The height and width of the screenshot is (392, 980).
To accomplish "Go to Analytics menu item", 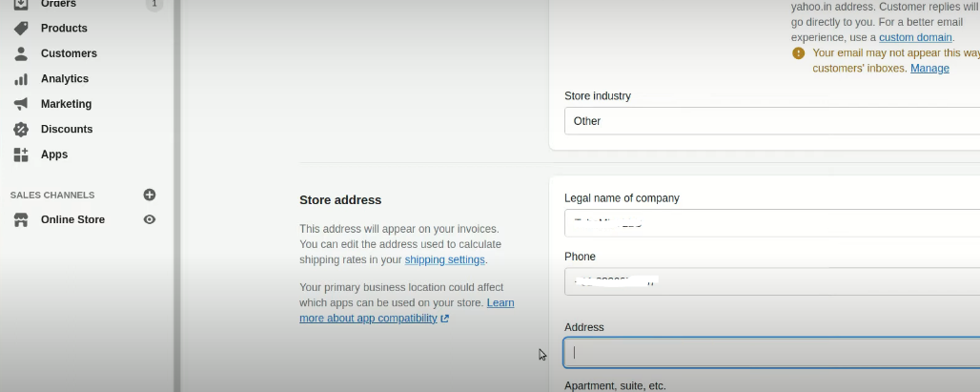I will (65, 79).
